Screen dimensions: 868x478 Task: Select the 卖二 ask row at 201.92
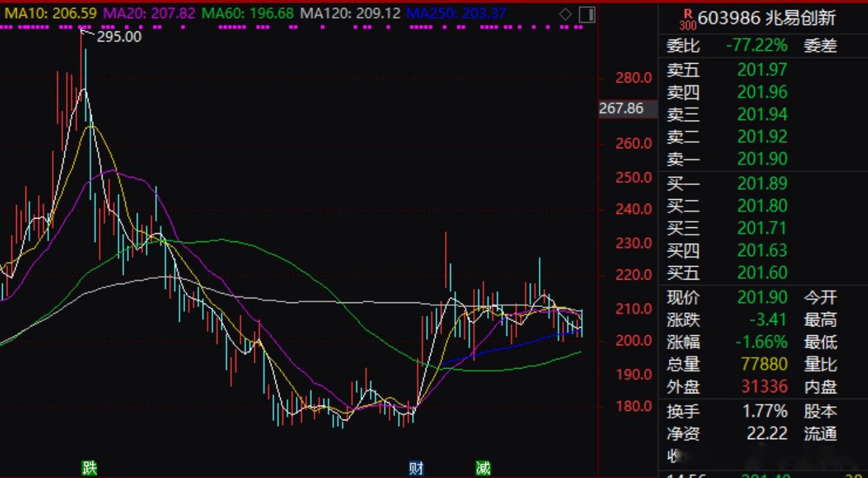point(727,137)
